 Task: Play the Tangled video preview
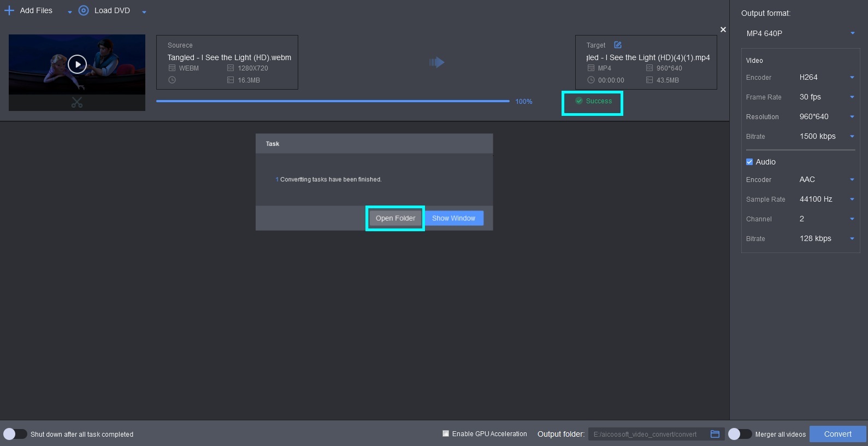77,64
